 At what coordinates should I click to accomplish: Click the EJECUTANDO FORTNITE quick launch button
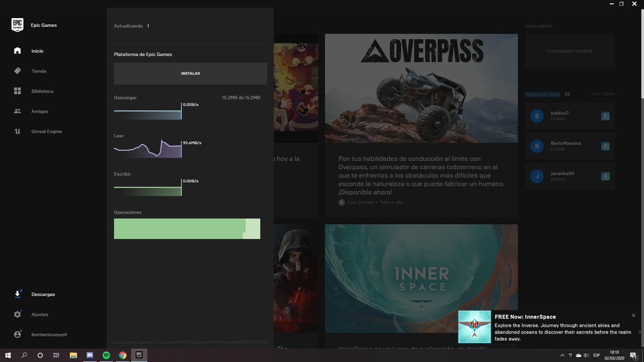click(x=569, y=51)
